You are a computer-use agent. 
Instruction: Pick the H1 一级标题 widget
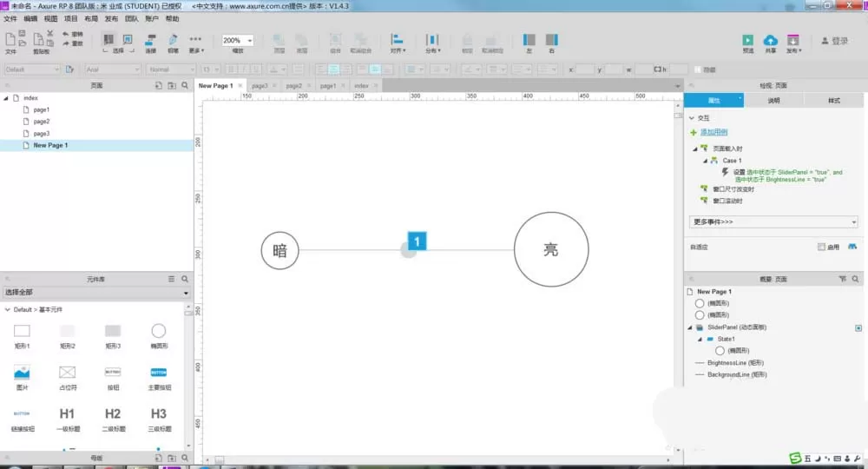tap(67, 419)
